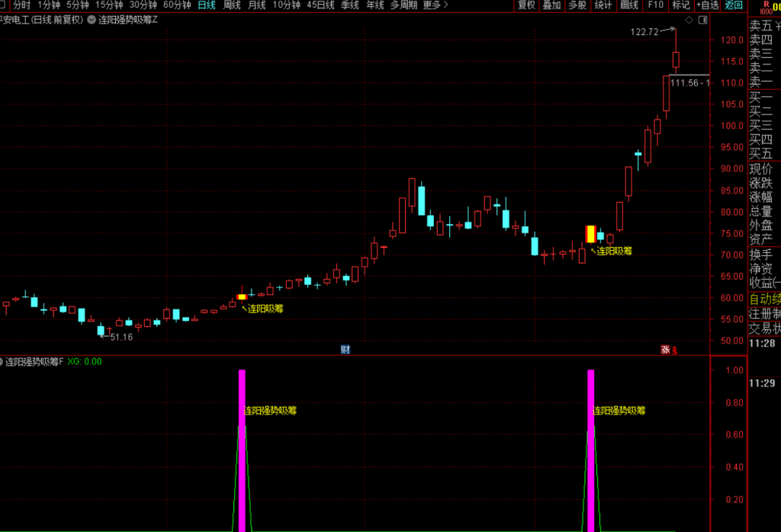Toggle the side panel icon beside the diamond
The image size is (781, 532).
click(702, 20)
